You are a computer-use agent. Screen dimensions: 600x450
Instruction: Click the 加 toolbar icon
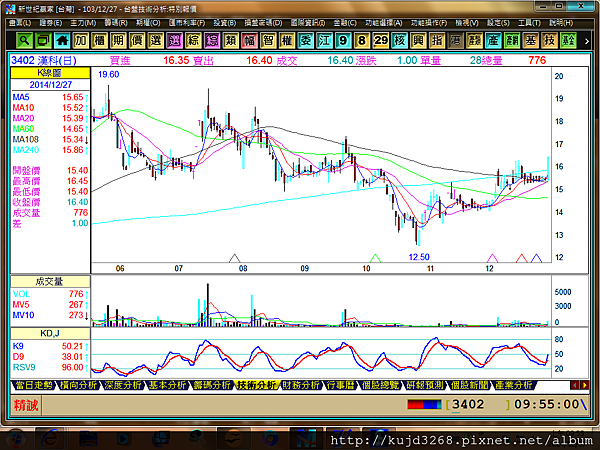coord(81,40)
